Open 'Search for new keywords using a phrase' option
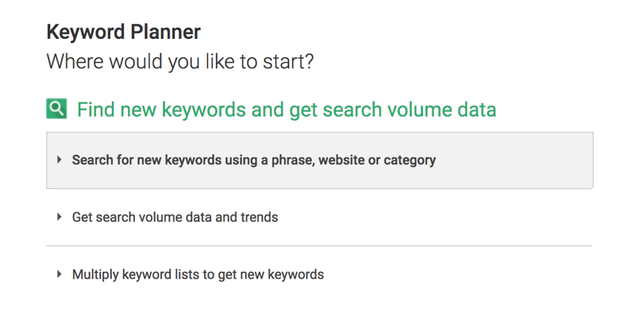The height and width of the screenshot is (326, 644). pyautogui.click(x=253, y=160)
